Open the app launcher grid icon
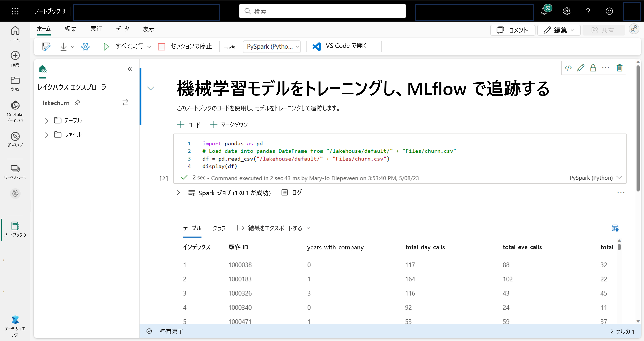Image resolution: width=644 pixels, height=341 pixels. [x=15, y=11]
